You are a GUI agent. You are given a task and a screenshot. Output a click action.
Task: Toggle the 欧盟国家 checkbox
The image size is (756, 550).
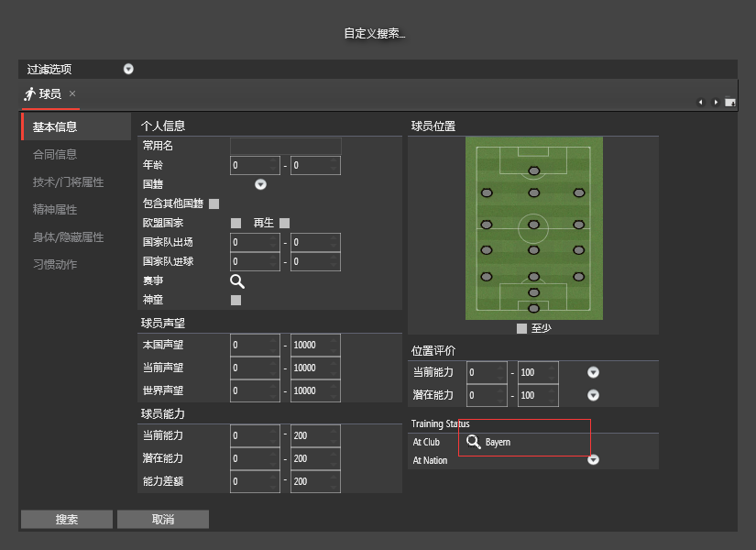click(236, 223)
